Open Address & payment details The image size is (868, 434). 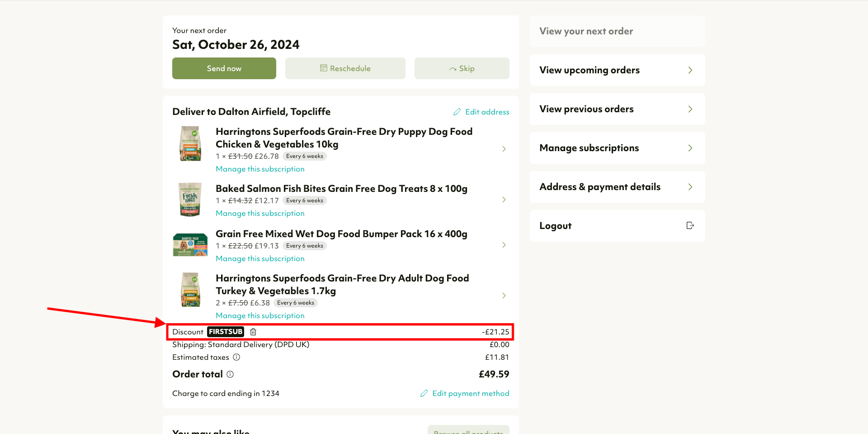coord(618,187)
